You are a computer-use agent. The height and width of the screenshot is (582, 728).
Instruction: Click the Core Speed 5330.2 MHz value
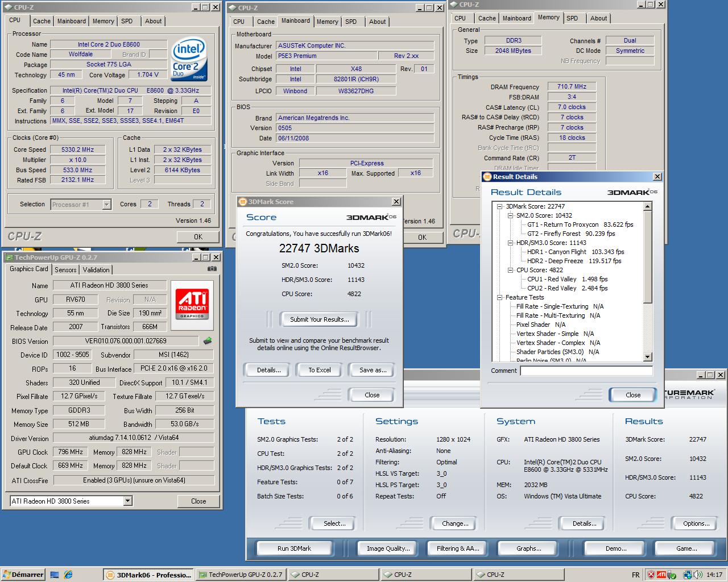(77, 149)
